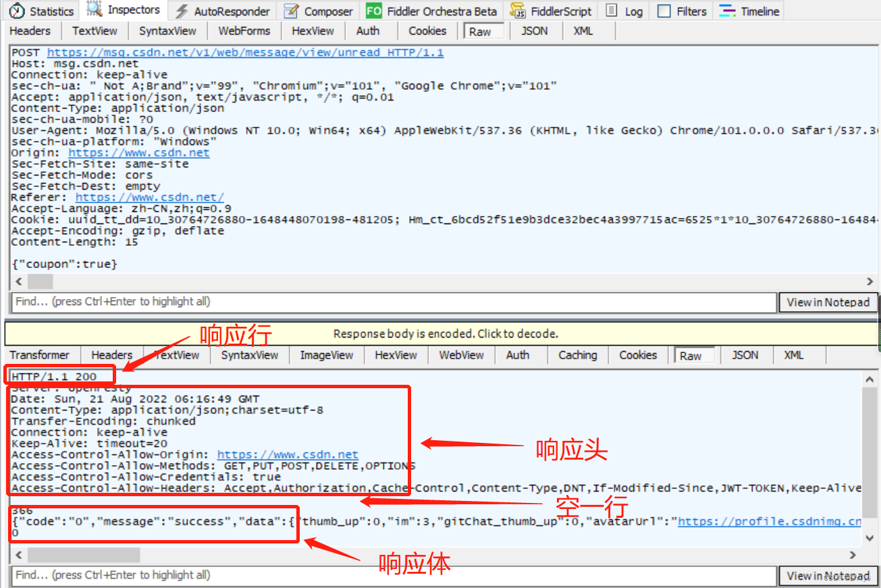Open the msg.csdn.net unread request URL
This screenshot has height=588, width=881.
click(246, 52)
